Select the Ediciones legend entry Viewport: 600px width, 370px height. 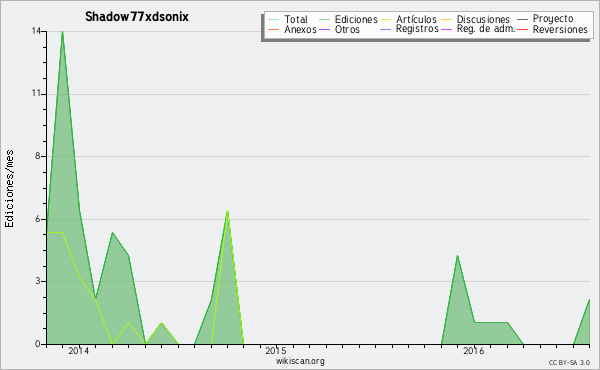click(x=356, y=19)
